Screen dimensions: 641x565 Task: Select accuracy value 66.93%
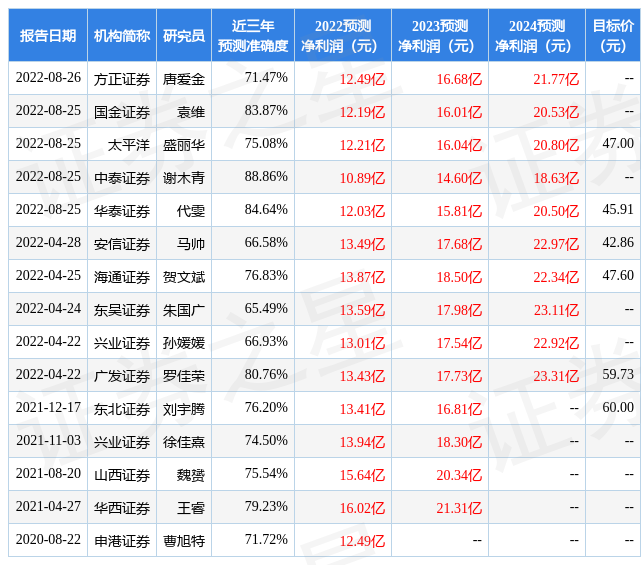pyautogui.click(x=266, y=342)
